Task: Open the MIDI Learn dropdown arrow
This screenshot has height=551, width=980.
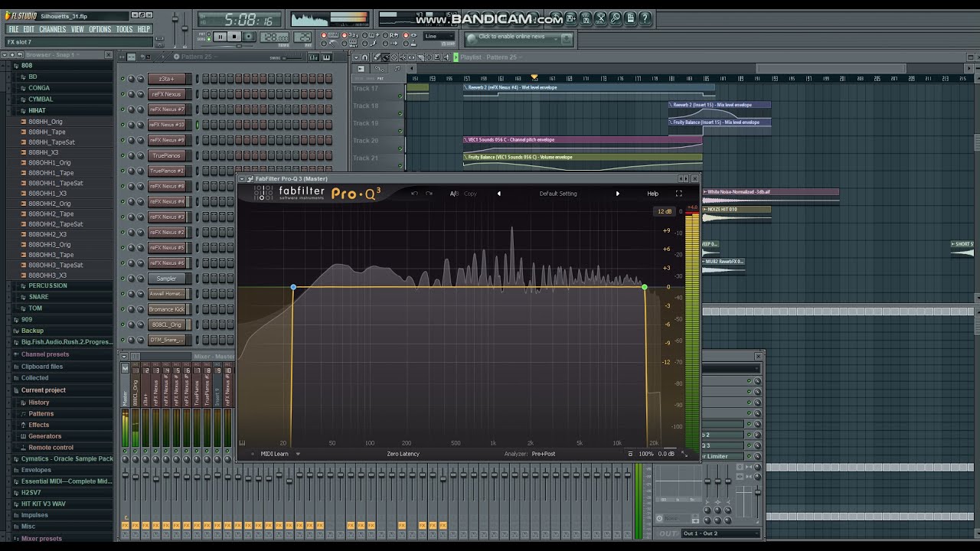Action: [x=298, y=454]
